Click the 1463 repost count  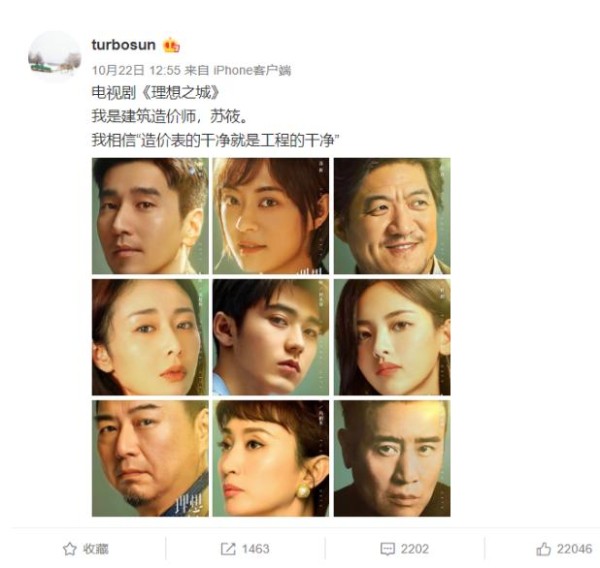(256, 549)
